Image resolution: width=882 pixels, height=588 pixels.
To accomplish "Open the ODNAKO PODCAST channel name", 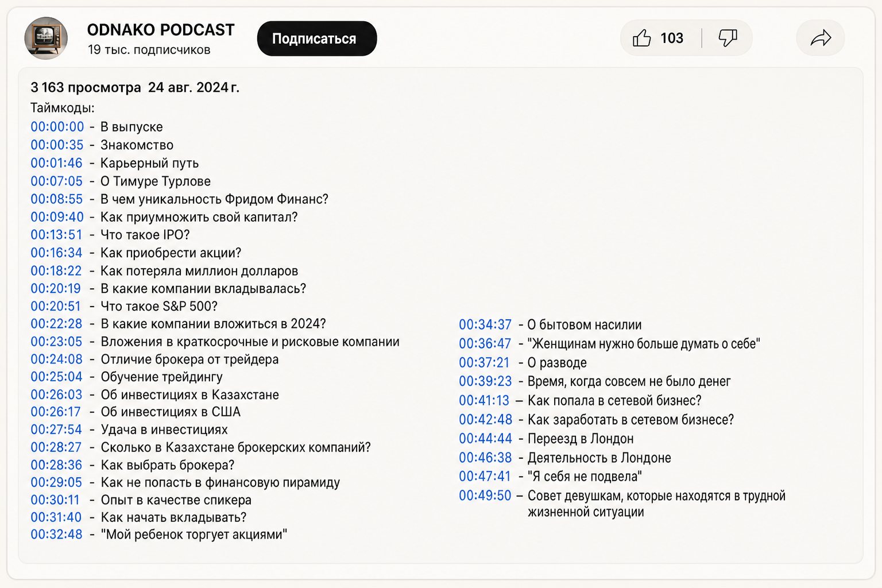I will click(161, 30).
